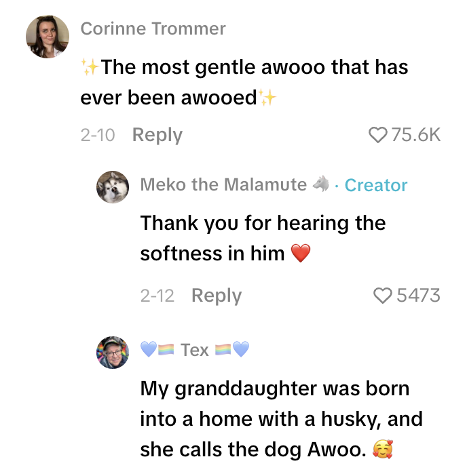Image resolution: width=467 pixels, height=476 pixels.
Task: Click the 75.6K like count
Action: point(416,135)
